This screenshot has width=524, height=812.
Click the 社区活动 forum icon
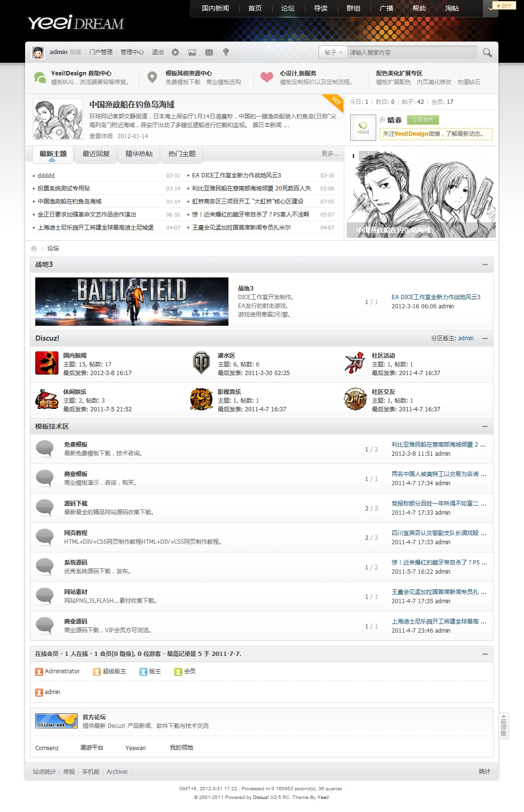click(x=355, y=363)
